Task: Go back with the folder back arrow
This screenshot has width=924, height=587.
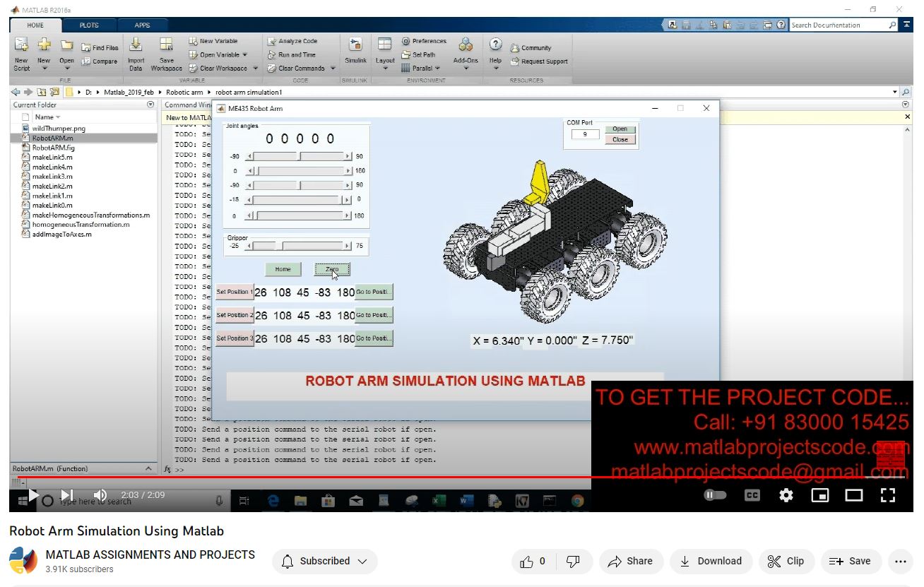Action: coord(16,92)
